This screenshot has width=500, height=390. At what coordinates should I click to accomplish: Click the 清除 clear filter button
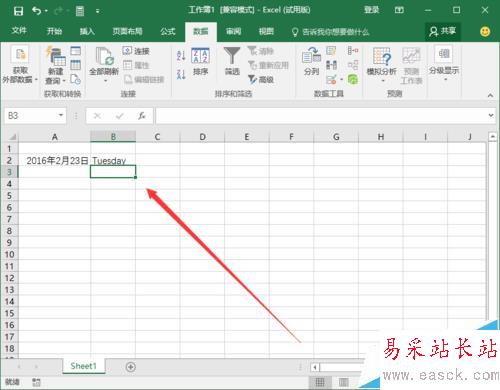tap(261, 51)
